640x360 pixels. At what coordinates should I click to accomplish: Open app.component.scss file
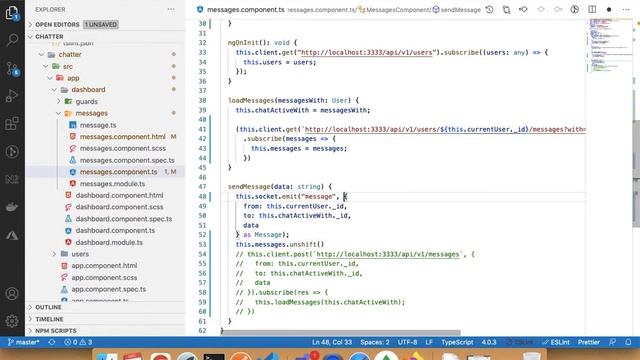pyautogui.click(x=105, y=277)
